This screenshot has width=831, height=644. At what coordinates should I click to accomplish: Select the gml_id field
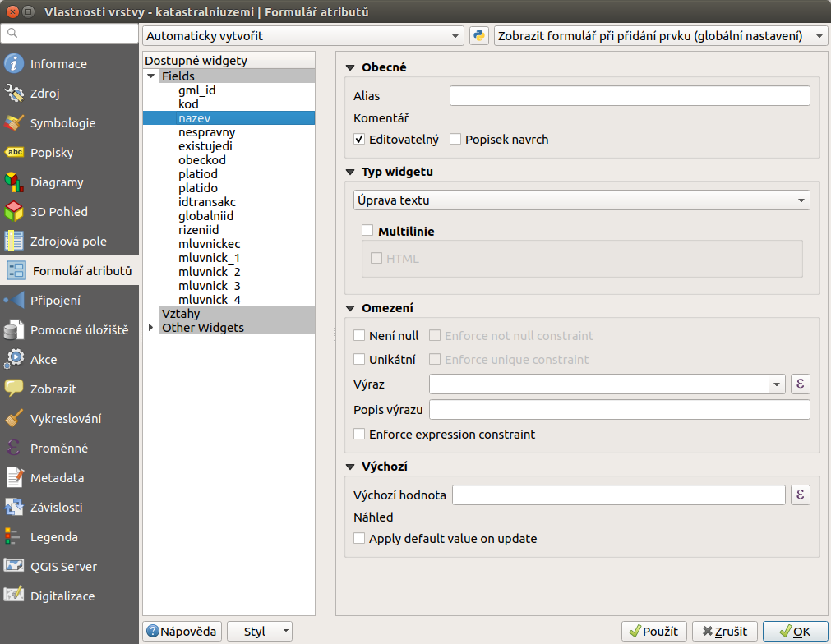[x=197, y=90]
